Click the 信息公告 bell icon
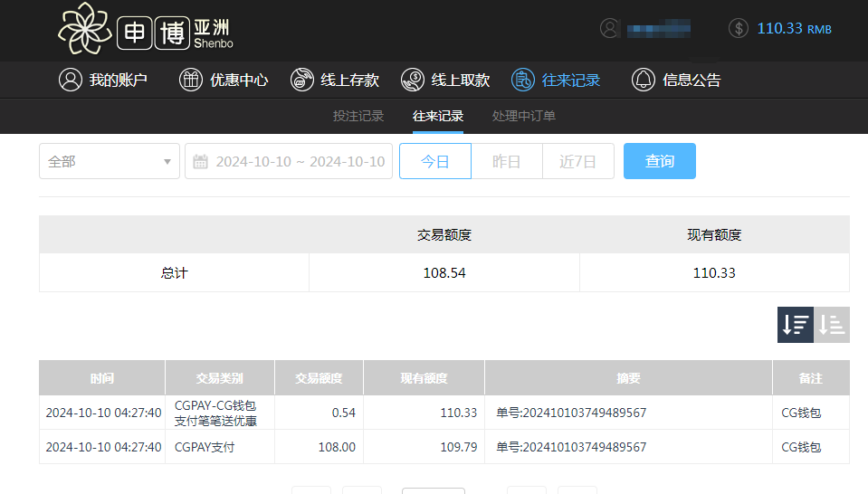 tap(644, 80)
